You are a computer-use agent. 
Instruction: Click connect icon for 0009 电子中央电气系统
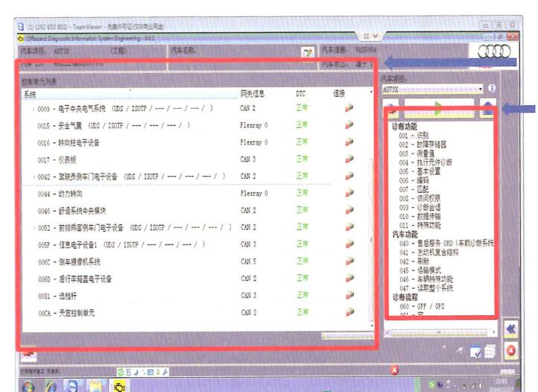pos(349,108)
